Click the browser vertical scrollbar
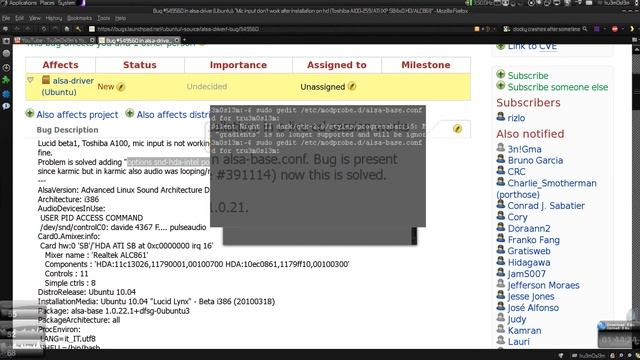Image resolution: width=640 pixels, height=360 pixels. [636, 196]
